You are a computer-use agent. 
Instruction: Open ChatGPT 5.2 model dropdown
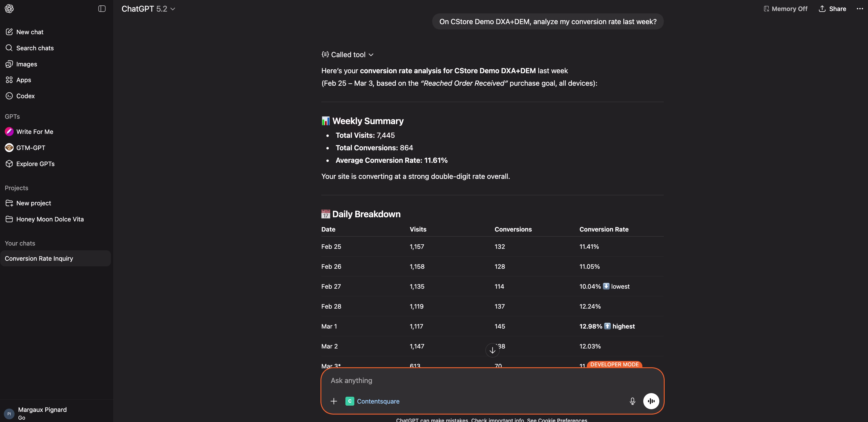coord(148,9)
